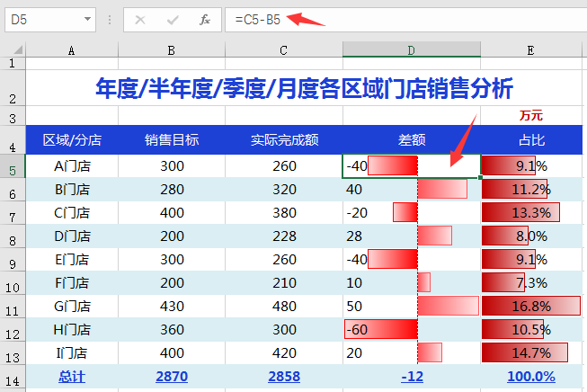Select row 3 header
The width and height of the screenshot is (587, 392).
[13, 116]
